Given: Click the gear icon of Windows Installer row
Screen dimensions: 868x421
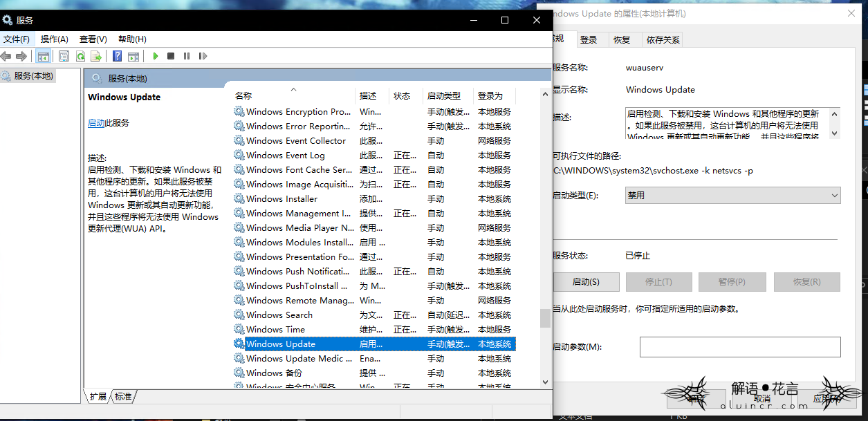Looking at the screenshot, I should pos(239,198).
